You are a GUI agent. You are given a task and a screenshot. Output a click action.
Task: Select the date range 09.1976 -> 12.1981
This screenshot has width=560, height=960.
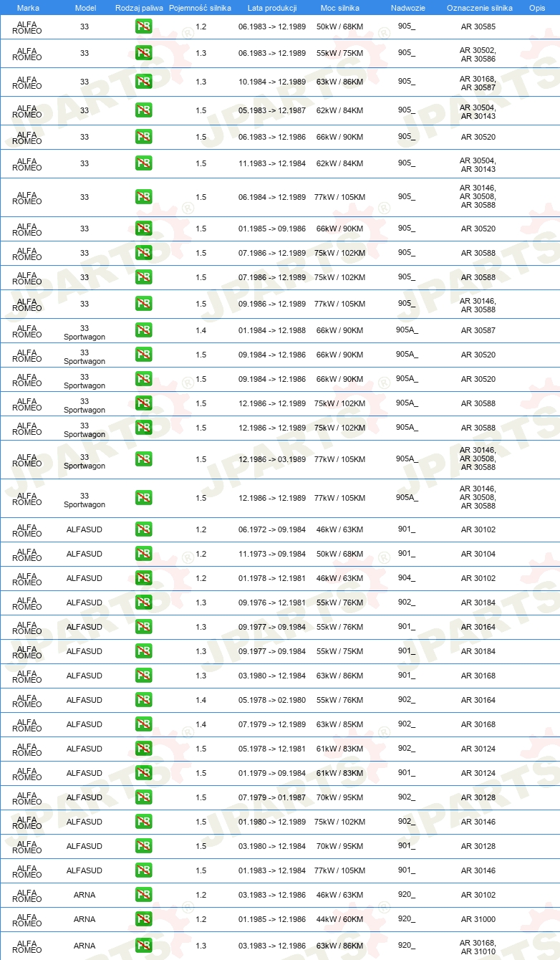(x=272, y=603)
